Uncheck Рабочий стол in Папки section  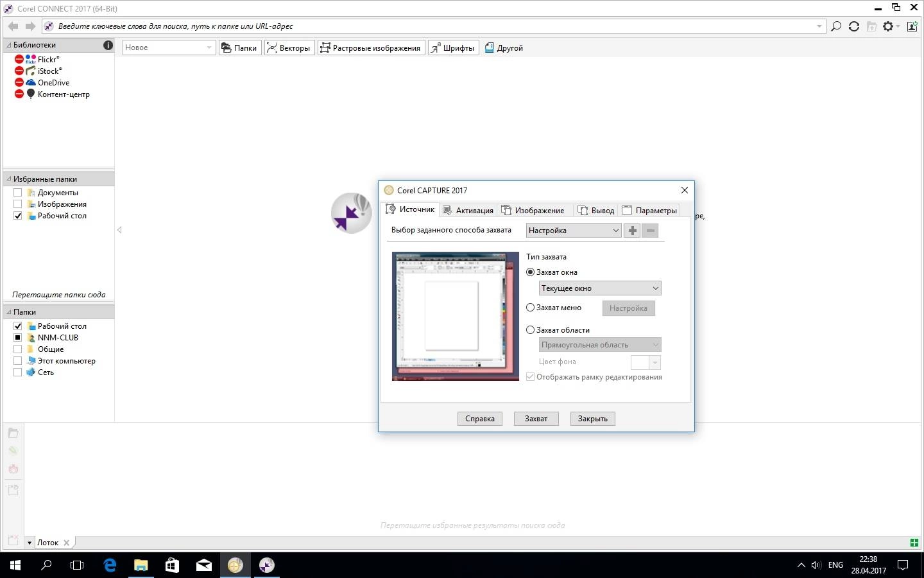18,326
